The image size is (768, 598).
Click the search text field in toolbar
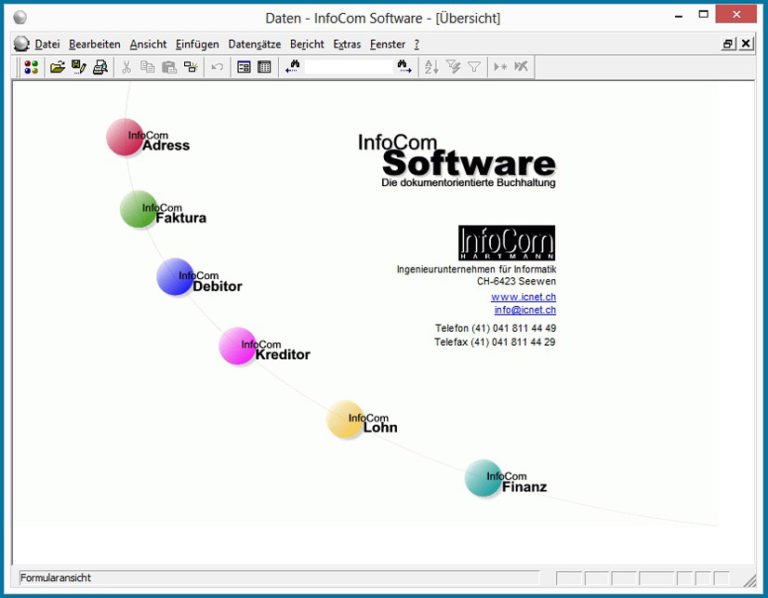pos(349,67)
